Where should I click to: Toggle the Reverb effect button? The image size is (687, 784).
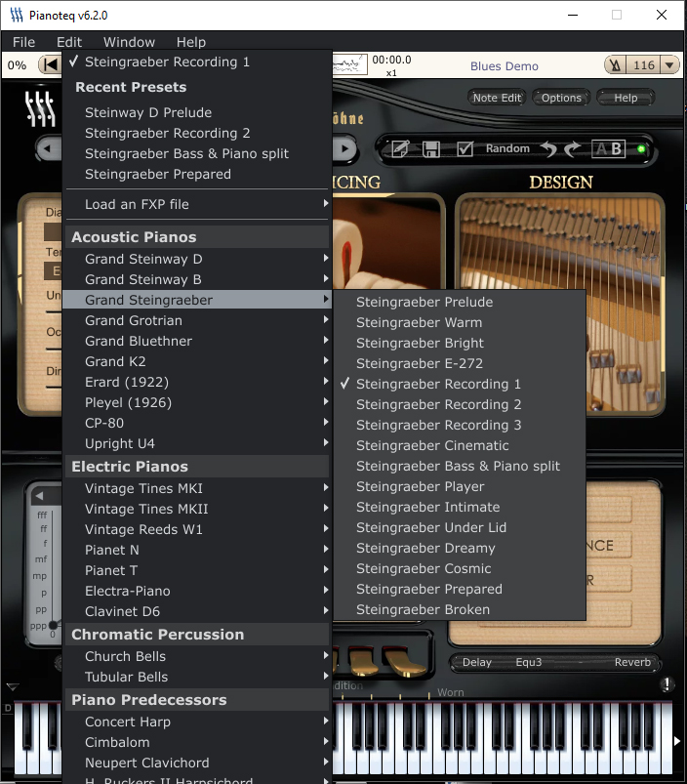tap(632, 663)
